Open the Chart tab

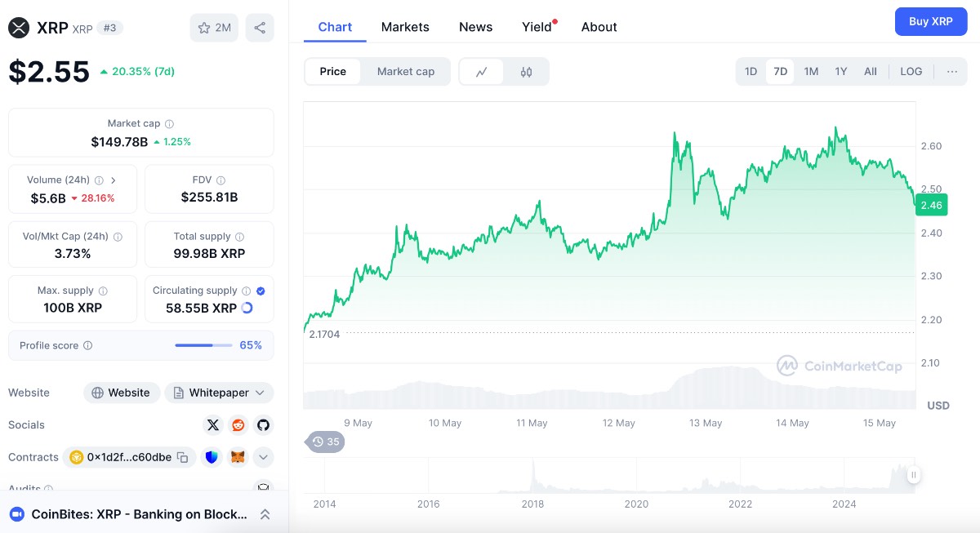(x=335, y=27)
